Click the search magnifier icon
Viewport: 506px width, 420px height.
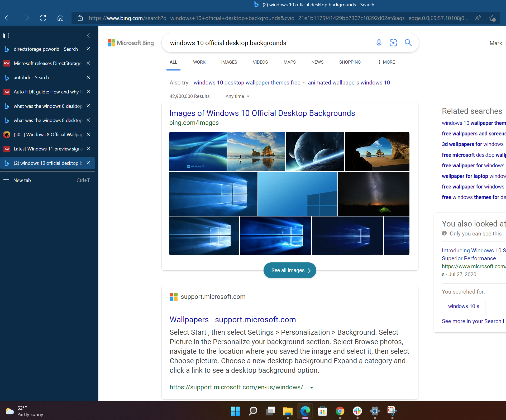pos(408,43)
